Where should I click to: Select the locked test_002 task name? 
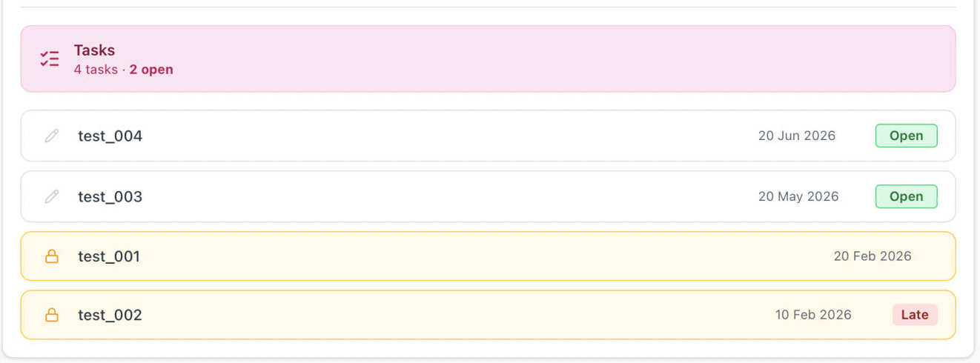(110, 316)
